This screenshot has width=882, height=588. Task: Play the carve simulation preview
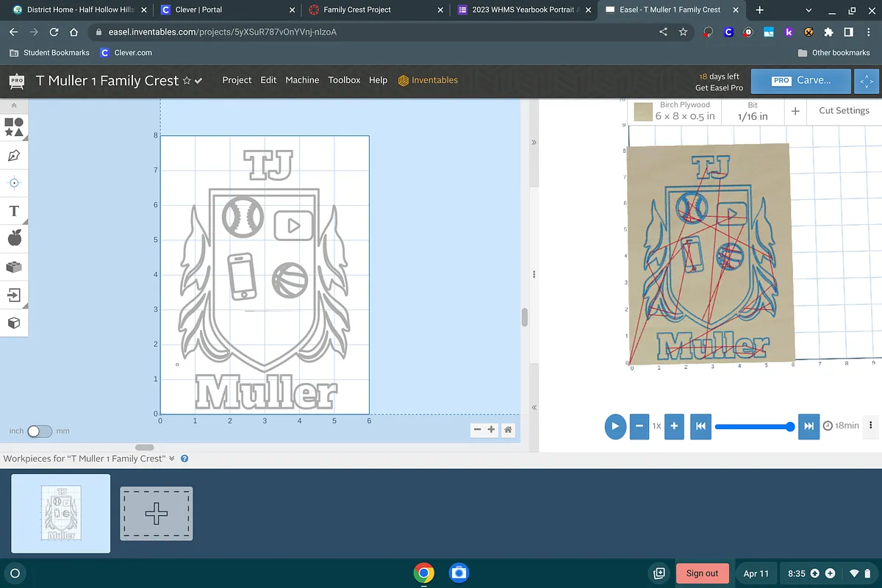tap(615, 426)
